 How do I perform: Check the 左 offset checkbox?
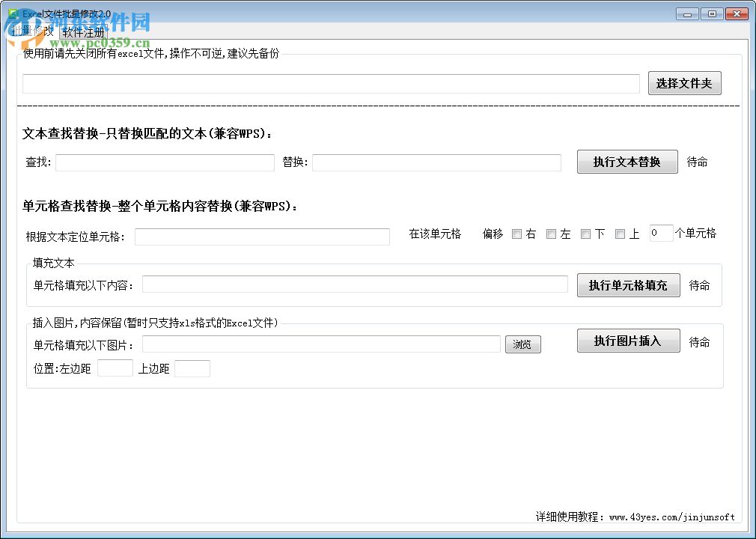pos(551,234)
